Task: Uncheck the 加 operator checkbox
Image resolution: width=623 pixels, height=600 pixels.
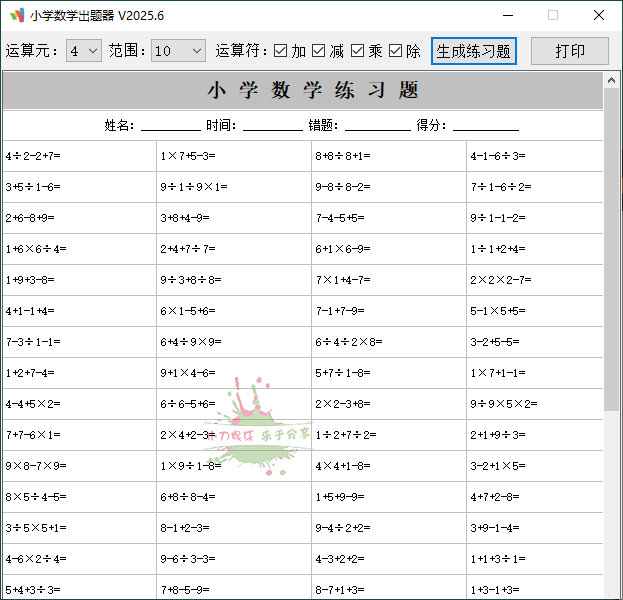Action: pos(281,51)
